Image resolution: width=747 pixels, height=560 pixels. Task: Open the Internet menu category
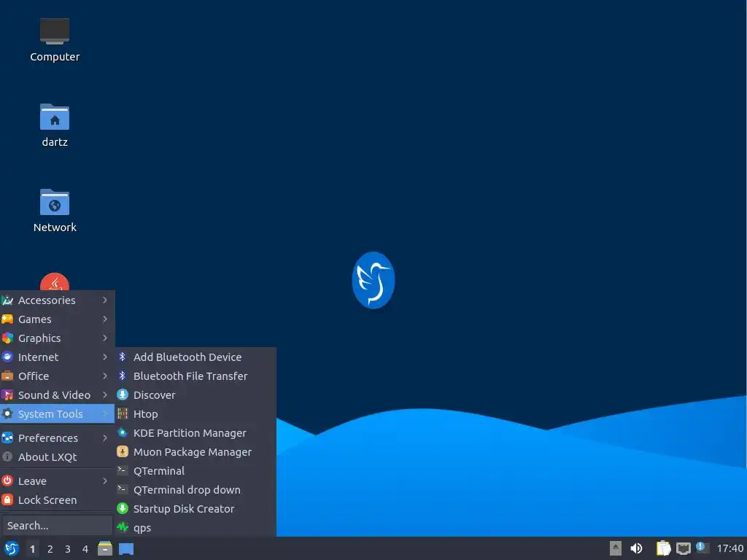57,357
